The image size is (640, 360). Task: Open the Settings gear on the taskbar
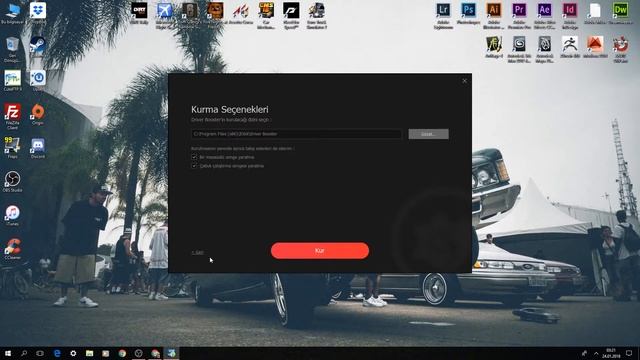click(x=73, y=353)
